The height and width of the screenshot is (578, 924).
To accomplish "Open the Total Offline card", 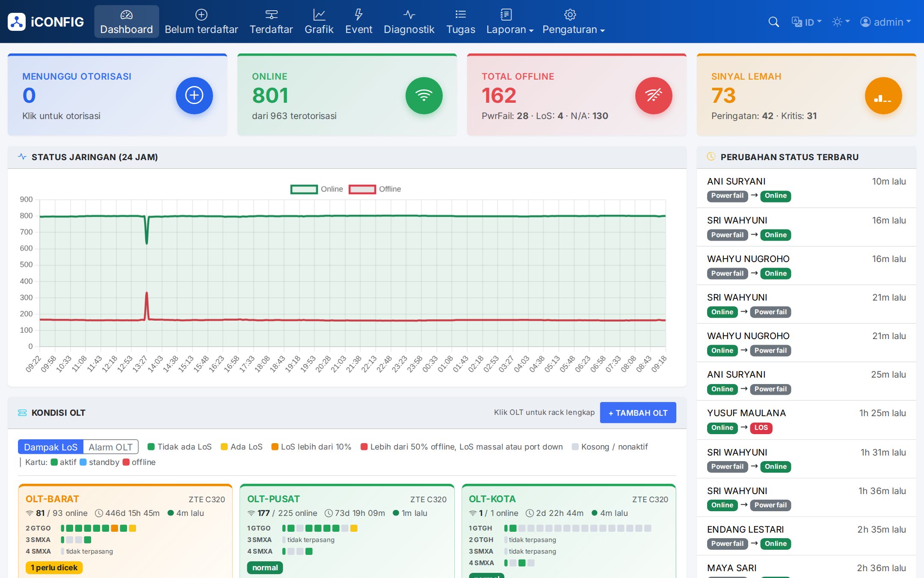I will [577, 95].
